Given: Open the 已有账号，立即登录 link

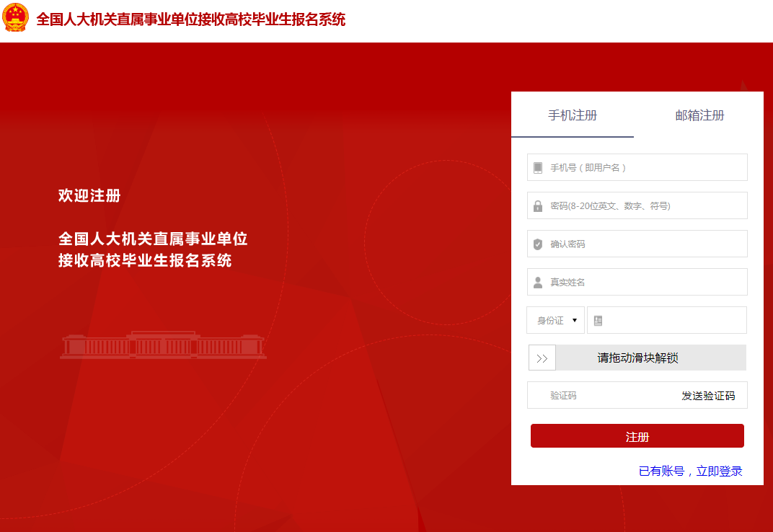Looking at the screenshot, I should (x=690, y=471).
